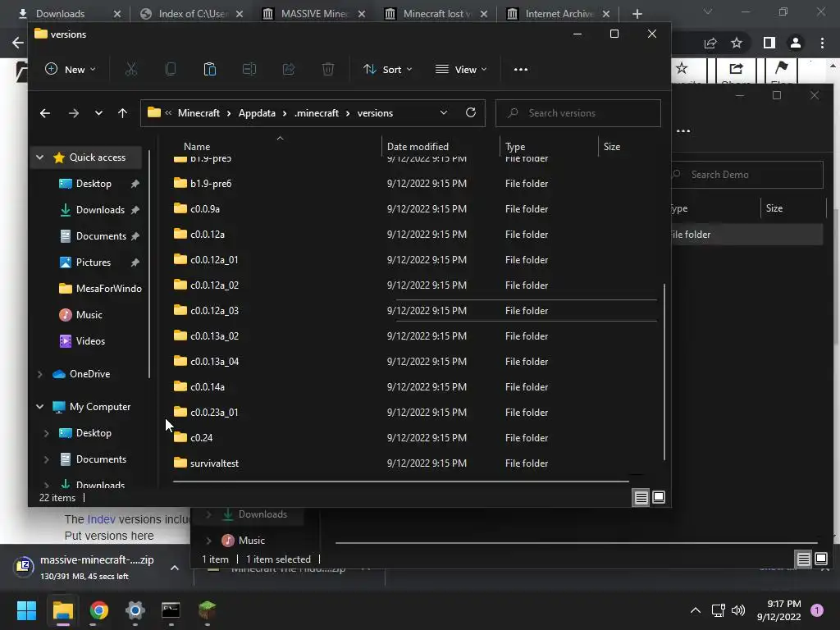Switch to large thumbnails view icon

659,497
